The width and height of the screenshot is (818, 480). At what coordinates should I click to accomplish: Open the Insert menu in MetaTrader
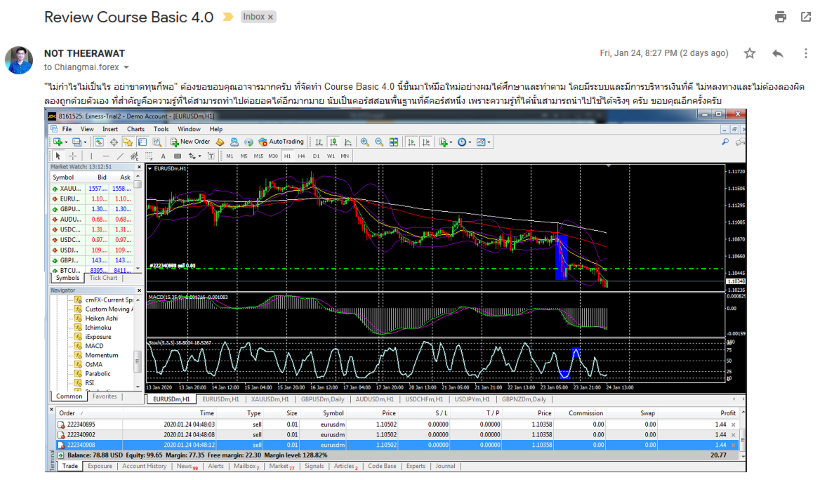[110, 129]
